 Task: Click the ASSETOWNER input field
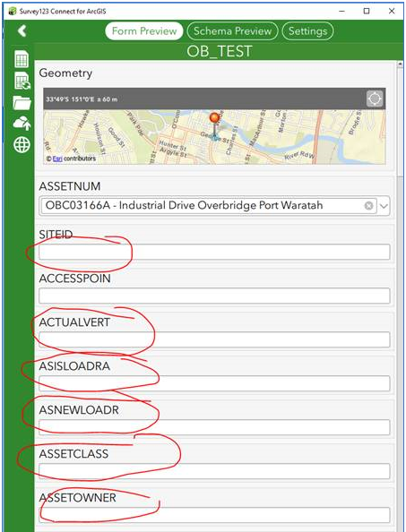(214, 515)
